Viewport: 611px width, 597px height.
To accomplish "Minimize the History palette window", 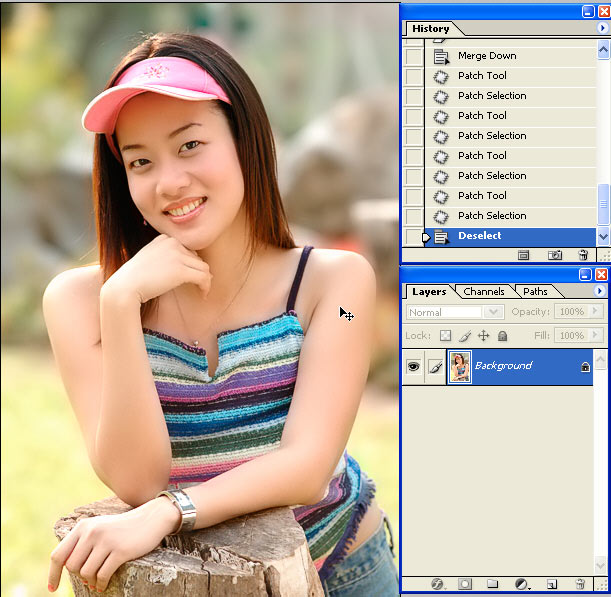I will tap(588, 12).
